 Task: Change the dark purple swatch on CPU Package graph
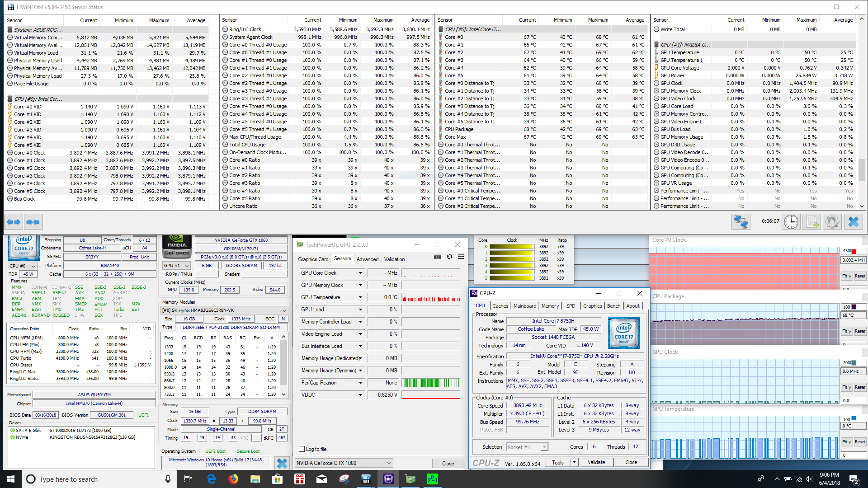point(854,307)
